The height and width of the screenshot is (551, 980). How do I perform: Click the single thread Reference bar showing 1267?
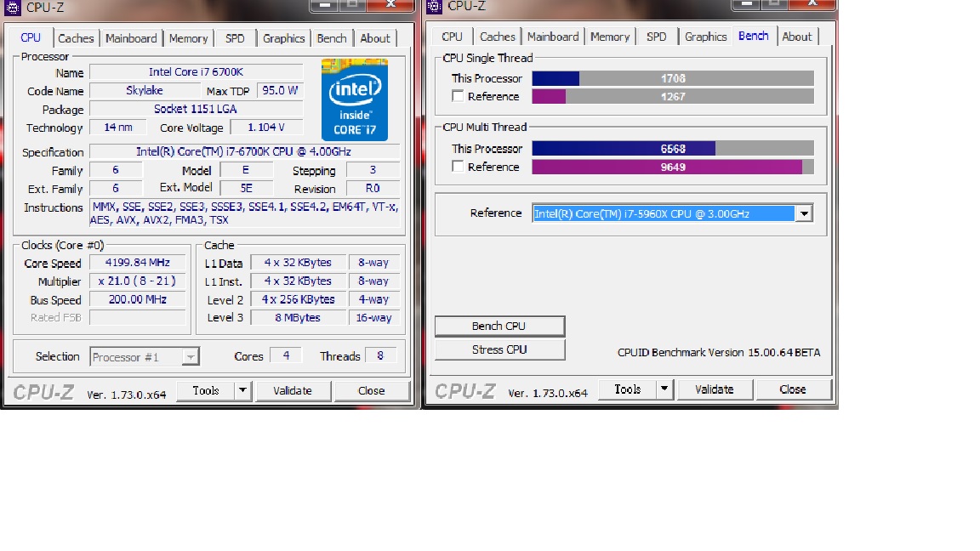[x=673, y=96]
